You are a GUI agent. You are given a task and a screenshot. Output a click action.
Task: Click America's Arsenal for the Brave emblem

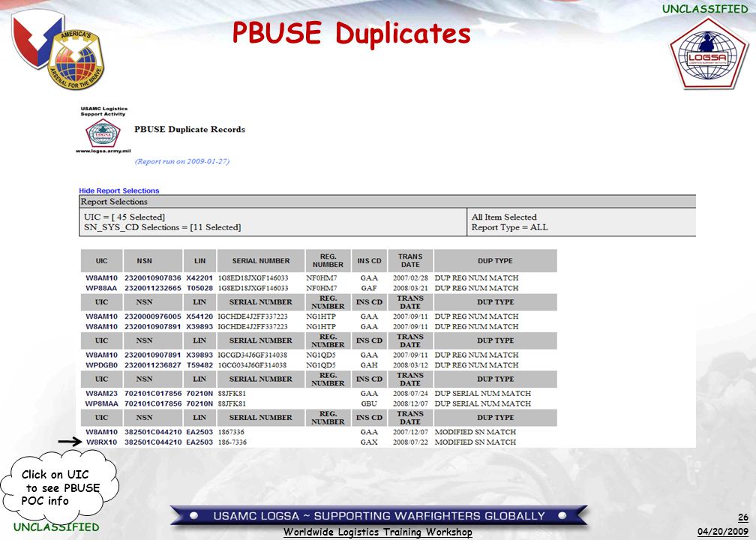[x=76, y=60]
